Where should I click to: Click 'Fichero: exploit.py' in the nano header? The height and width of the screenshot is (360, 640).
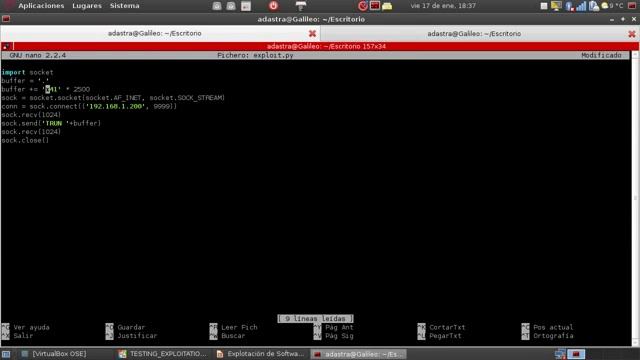tap(255, 56)
